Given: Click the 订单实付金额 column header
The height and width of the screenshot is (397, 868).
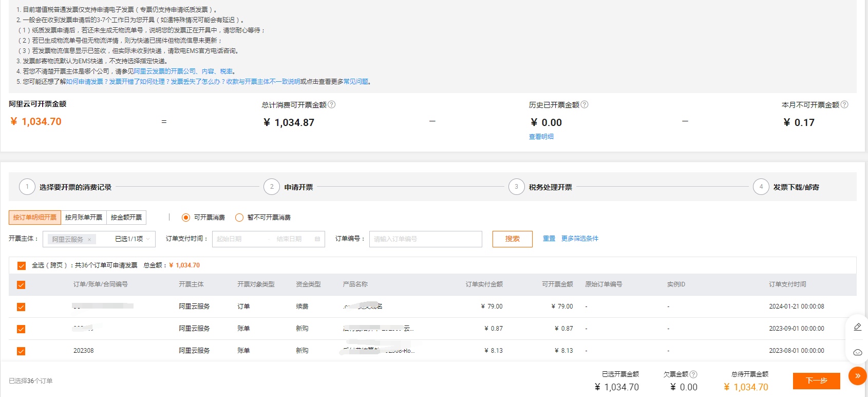Looking at the screenshot, I should [x=484, y=284].
